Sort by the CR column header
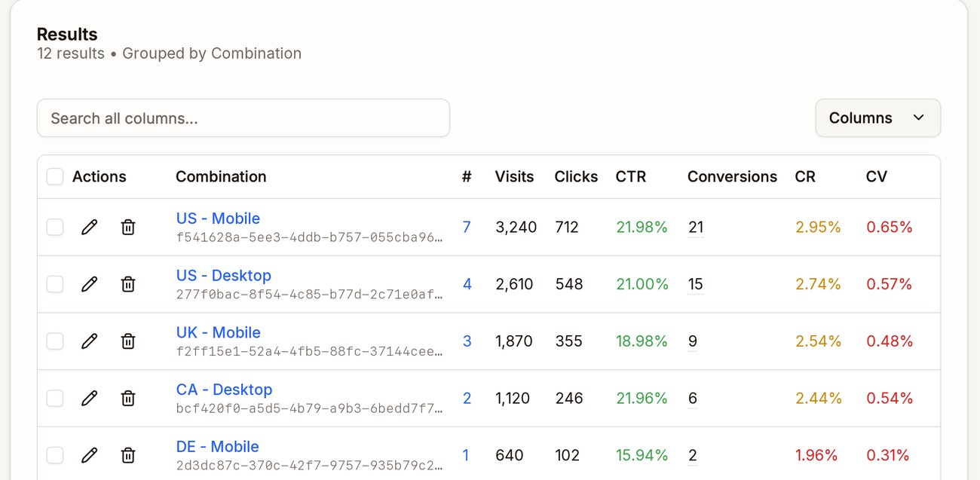Viewport: 980px width, 480px height. coord(805,176)
